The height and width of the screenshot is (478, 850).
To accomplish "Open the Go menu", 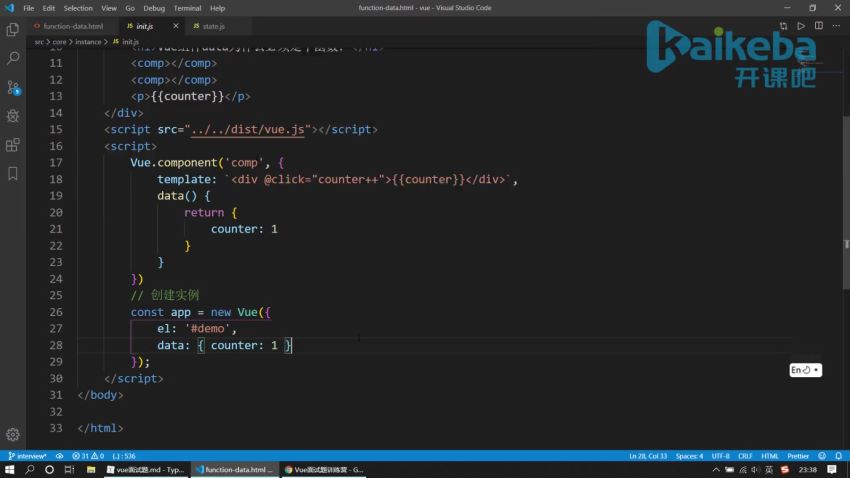I will 130,8.
